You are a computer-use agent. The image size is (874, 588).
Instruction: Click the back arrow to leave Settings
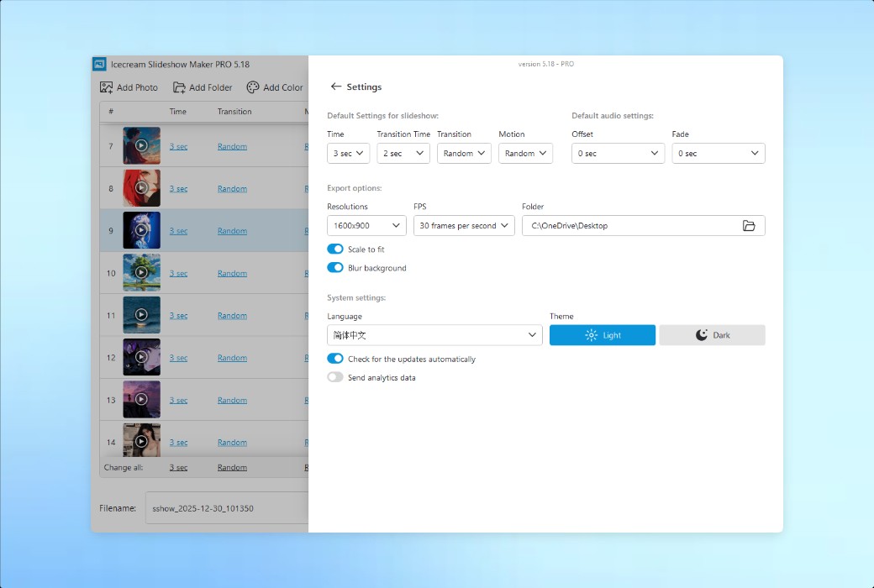pyautogui.click(x=334, y=87)
